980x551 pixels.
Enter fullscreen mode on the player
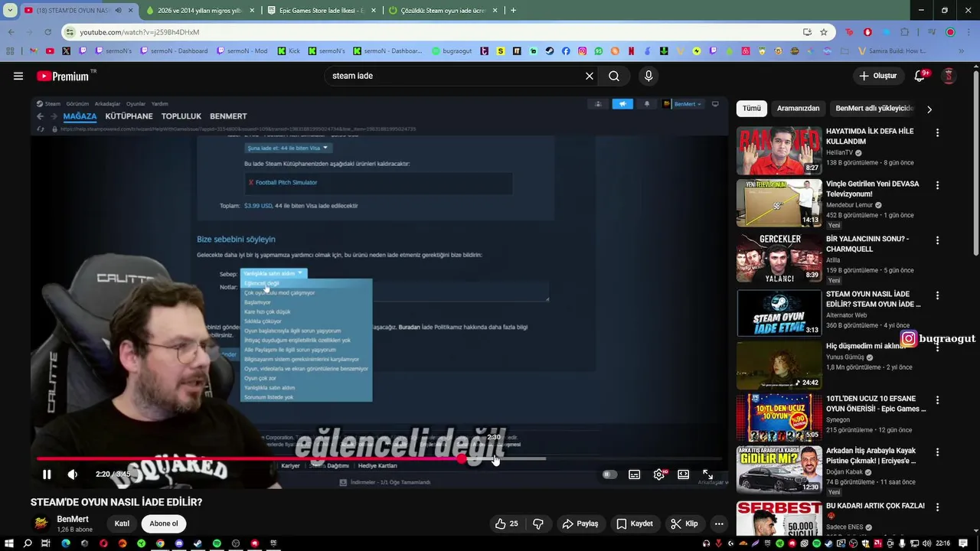[x=708, y=474]
